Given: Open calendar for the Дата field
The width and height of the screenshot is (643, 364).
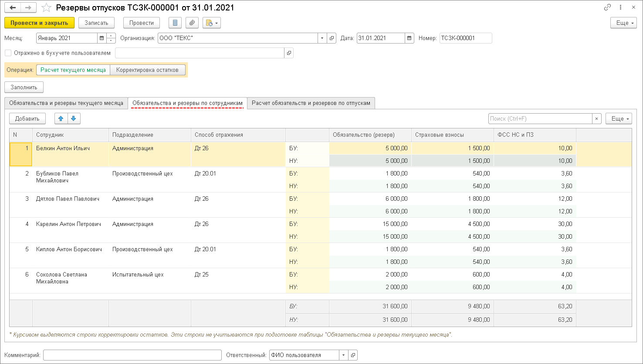Looking at the screenshot, I should point(409,38).
